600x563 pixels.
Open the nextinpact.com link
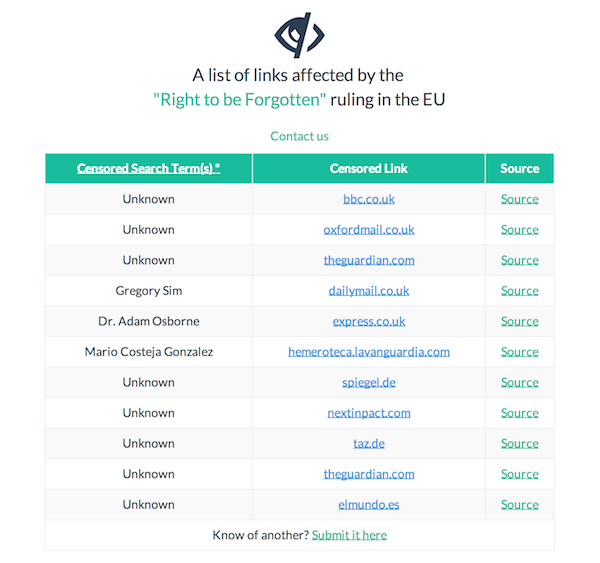(x=369, y=413)
